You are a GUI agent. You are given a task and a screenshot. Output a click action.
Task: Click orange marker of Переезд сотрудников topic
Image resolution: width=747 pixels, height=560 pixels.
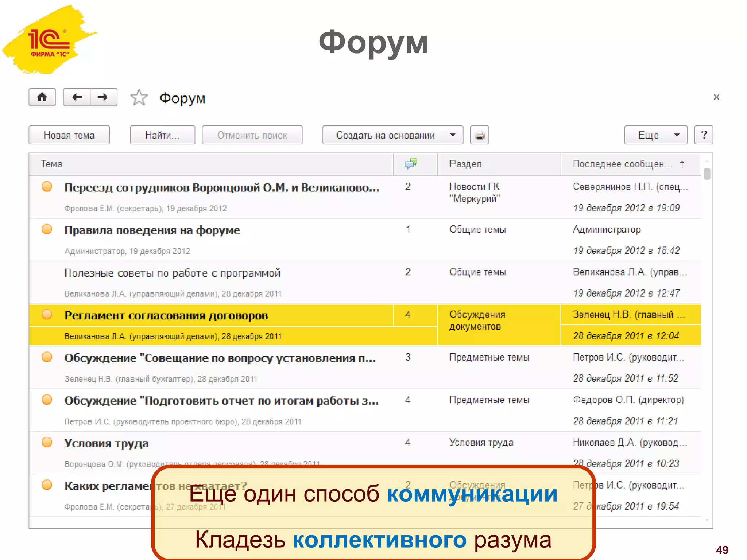coord(47,187)
